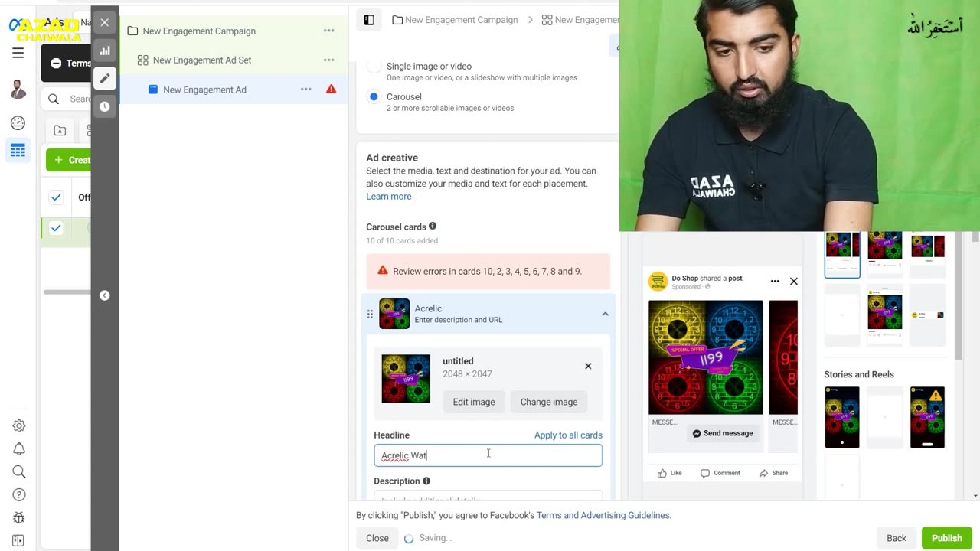980x551 pixels.
Task: Open the account overview gauge icon
Action: point(18,123)
